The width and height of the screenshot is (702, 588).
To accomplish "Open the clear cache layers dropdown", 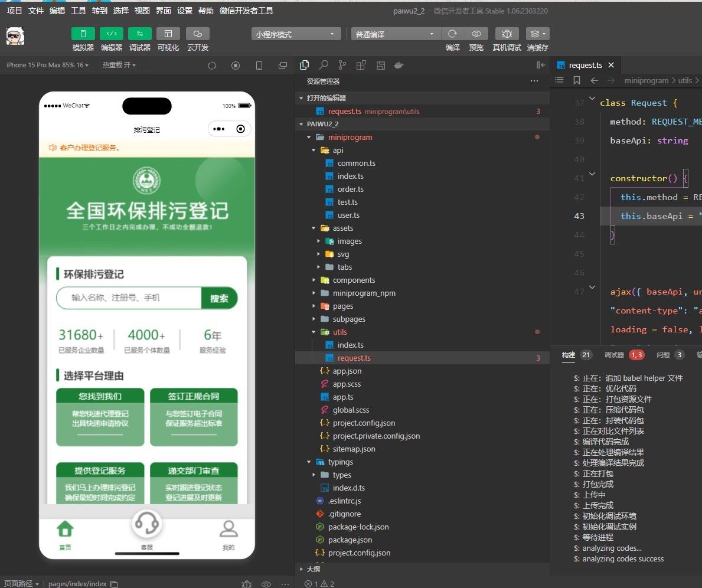I will (538, 34).
